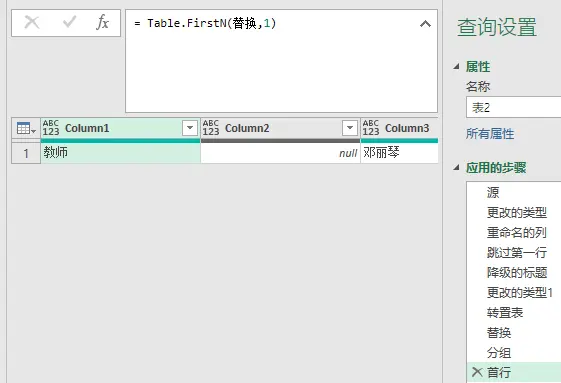Select the 跳过第一行 step
This screenshot has height=383, width=561.
click(x=514, y=253)
